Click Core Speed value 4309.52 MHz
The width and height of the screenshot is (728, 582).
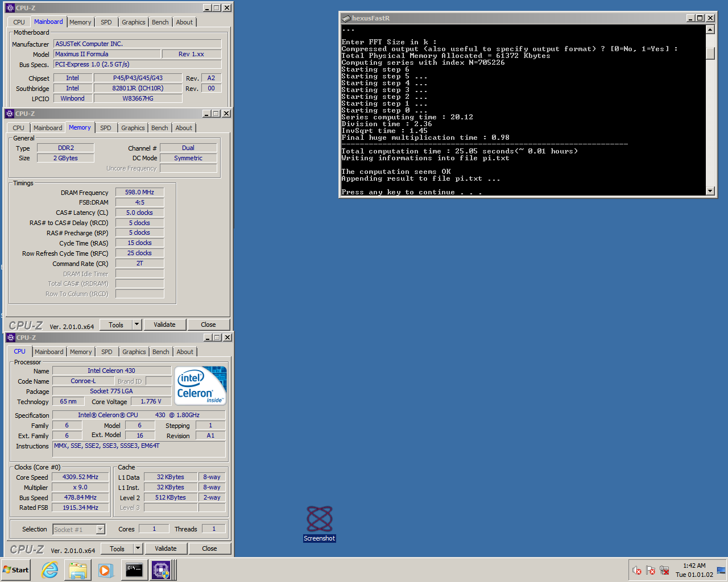tap(80, 477)
